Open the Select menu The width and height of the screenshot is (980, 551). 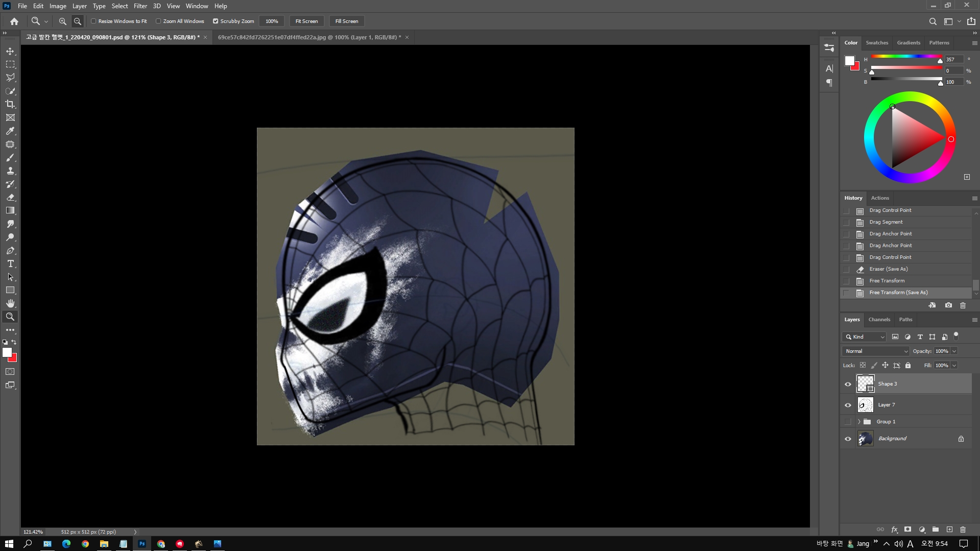119,6
